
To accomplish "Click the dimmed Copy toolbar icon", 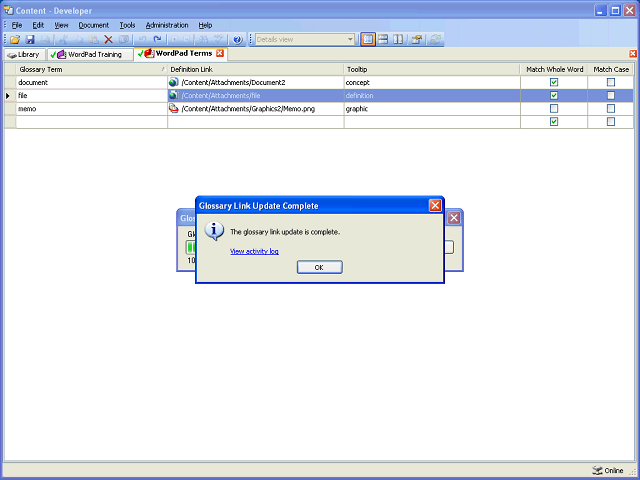I will click(x=78, y=40).
